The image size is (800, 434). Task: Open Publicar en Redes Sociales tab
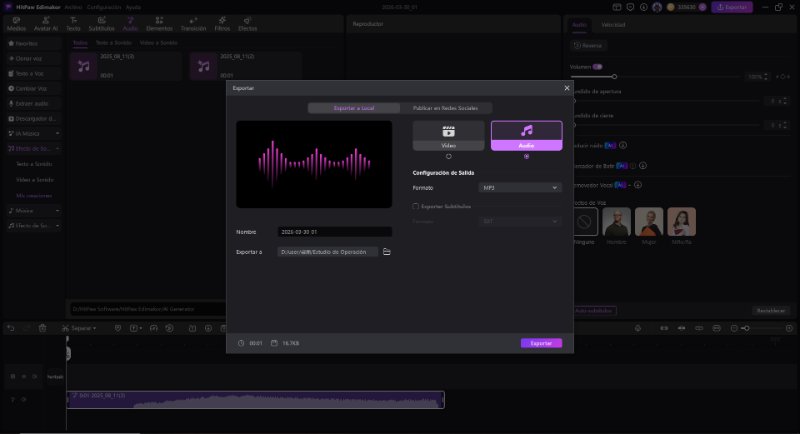click(x=445, y=108)
